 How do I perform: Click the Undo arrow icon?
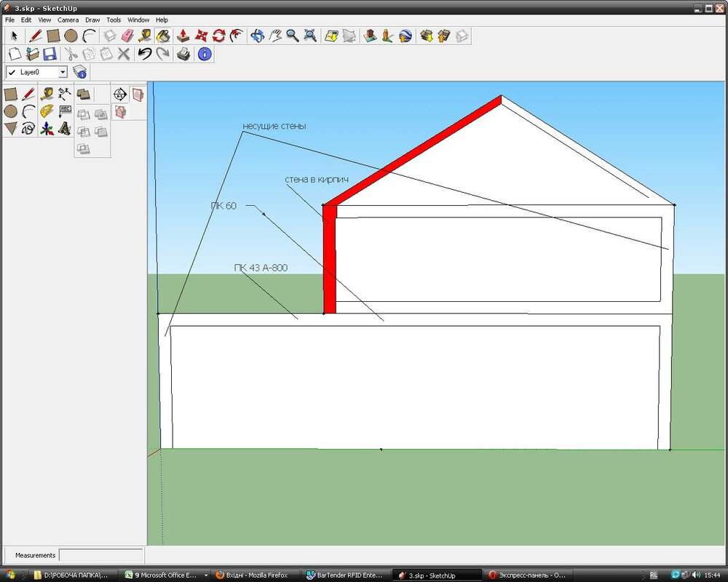point(144,54)
